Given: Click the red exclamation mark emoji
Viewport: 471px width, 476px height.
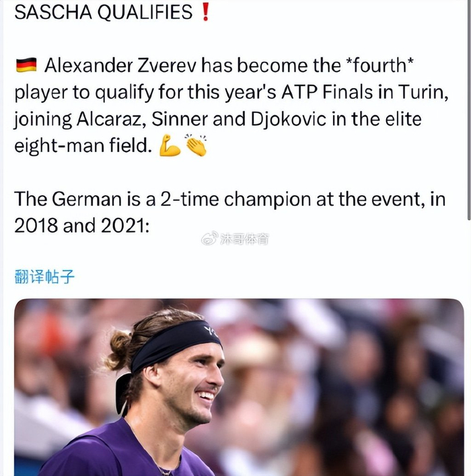Looking at the screenshot, I should click(x=205, y=13).
